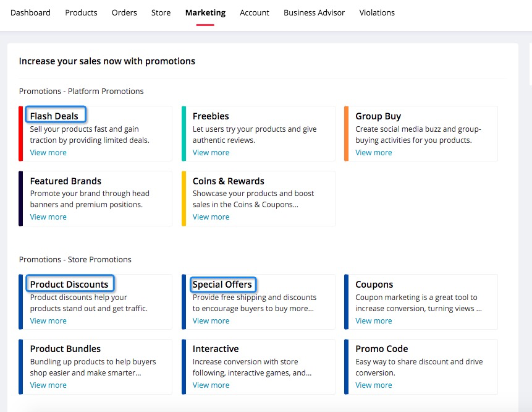Click View more under Interactive
Image resolution: width=532 pixels, height=412 pixels.
211,385
